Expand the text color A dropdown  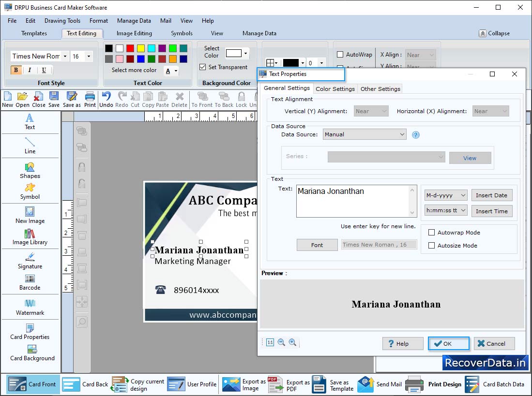(176, 71)
